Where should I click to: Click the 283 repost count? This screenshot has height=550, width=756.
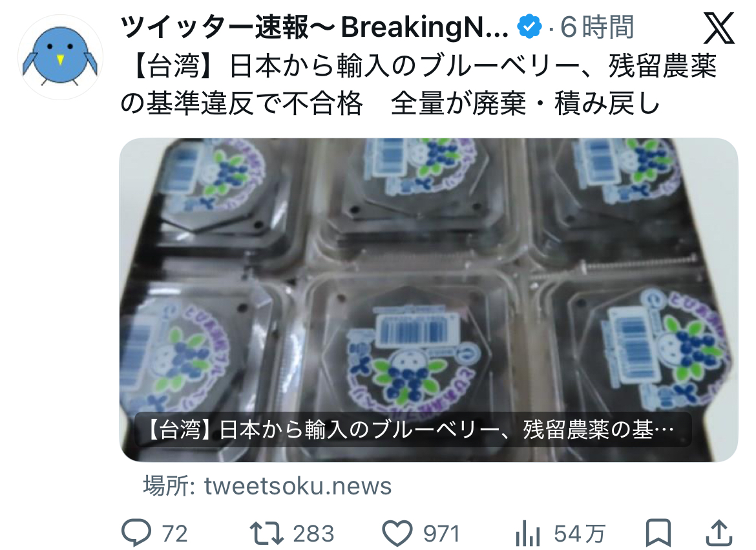pos(313,534)
